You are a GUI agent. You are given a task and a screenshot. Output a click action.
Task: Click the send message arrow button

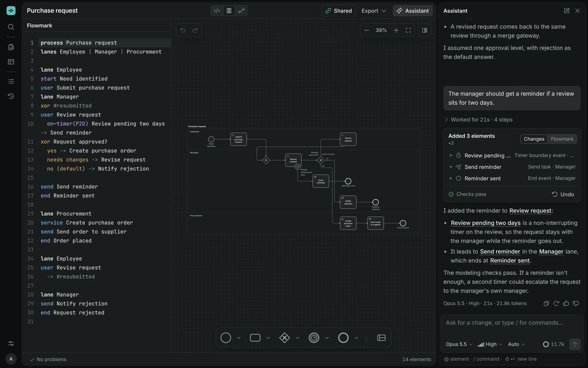[x=575, y=344]
